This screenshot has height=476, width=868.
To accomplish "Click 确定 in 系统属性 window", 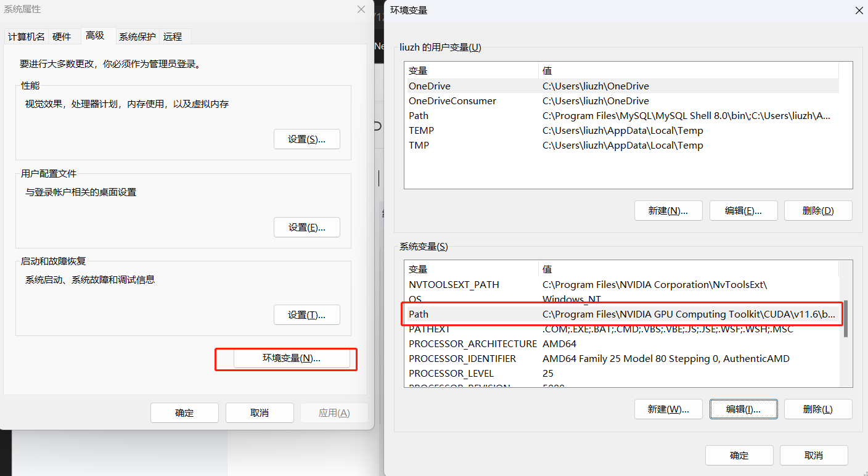I will click(x=184, y=412).
